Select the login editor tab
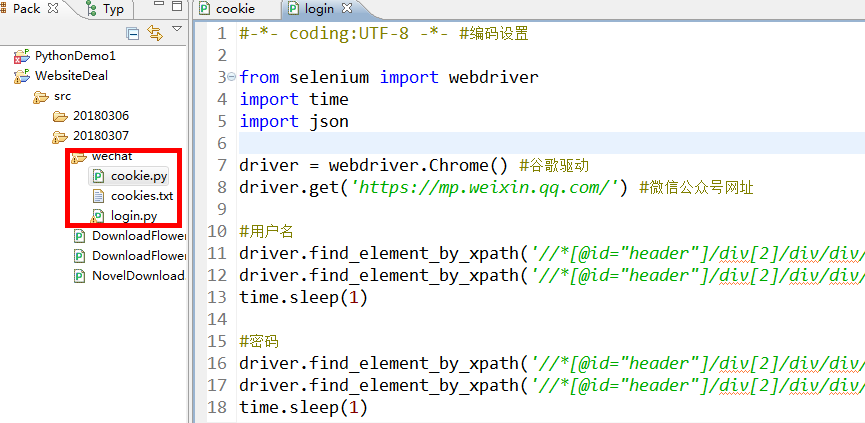The width and height of the screenshot is (865, 423). pyautogui.click(x=319, y=9)
